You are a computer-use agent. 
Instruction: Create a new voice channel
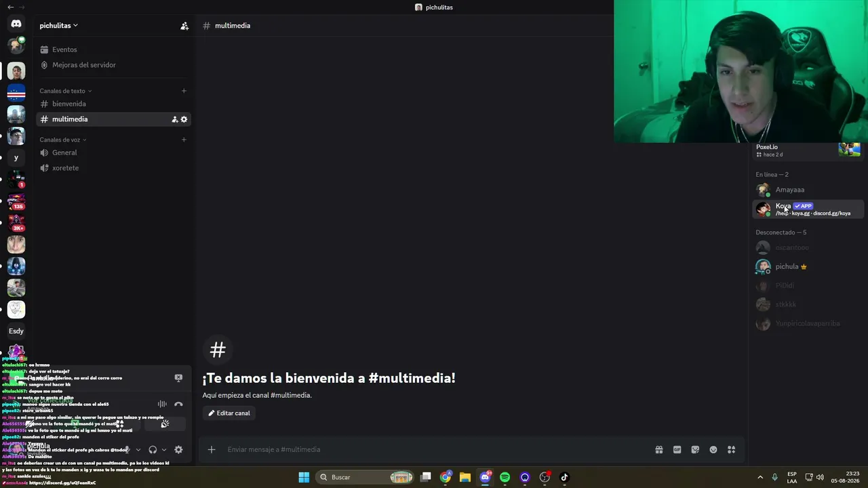[184, 140]
